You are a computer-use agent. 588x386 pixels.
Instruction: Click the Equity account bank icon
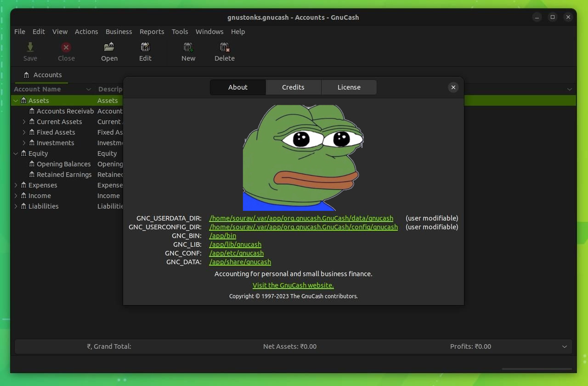coord(23,153)
